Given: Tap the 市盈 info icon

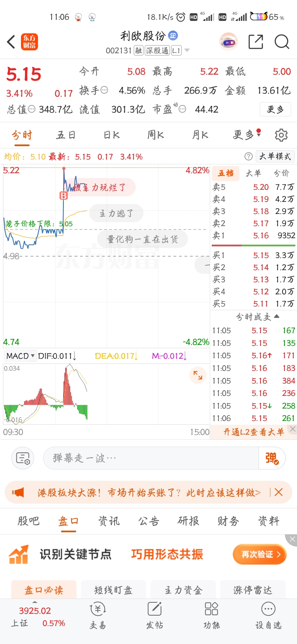Looking at the screenshot, I should pyautogui.click(x=182, y=109).
